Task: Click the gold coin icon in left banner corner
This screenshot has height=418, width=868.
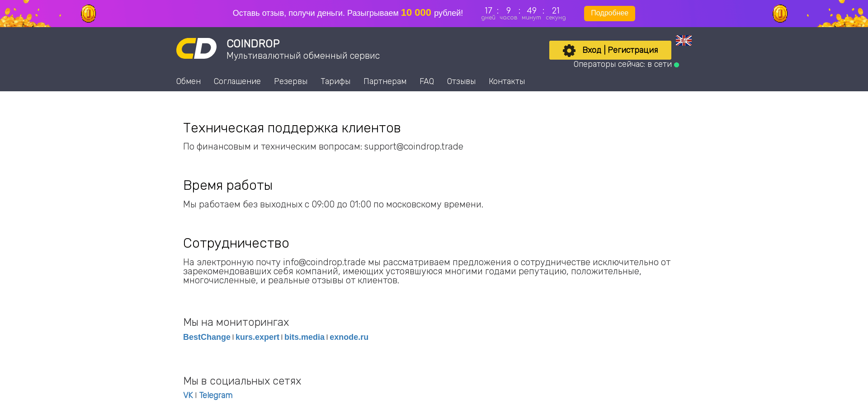Action: coord(88,13)
